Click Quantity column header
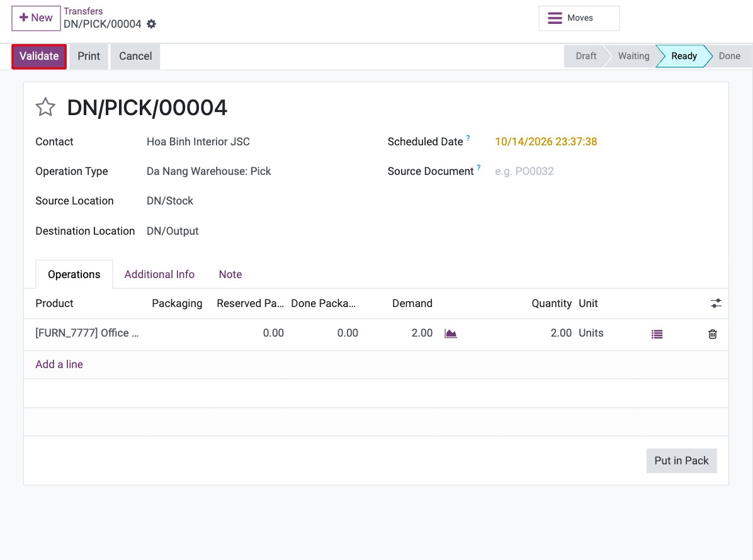The image size is (753, 560). click(552, 303)
